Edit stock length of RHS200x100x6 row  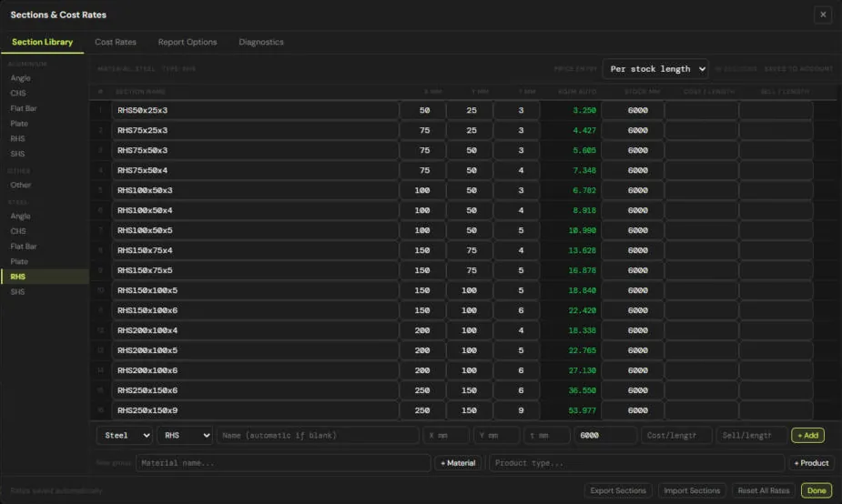pyautogui.click(x=633, y=370)
